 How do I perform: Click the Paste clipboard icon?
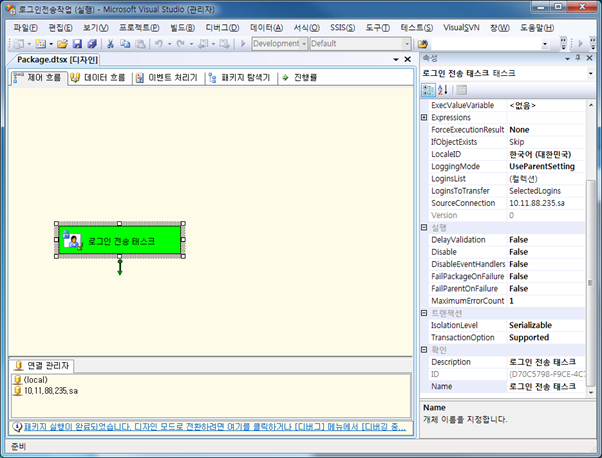pos(140,44)
